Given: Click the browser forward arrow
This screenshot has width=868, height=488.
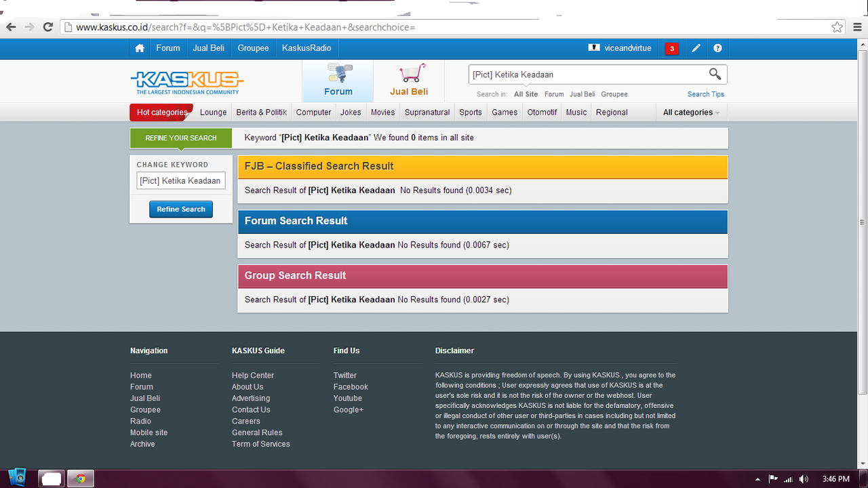Looking at the screenshot, I should pyautogui.click(x=29, y=27).
